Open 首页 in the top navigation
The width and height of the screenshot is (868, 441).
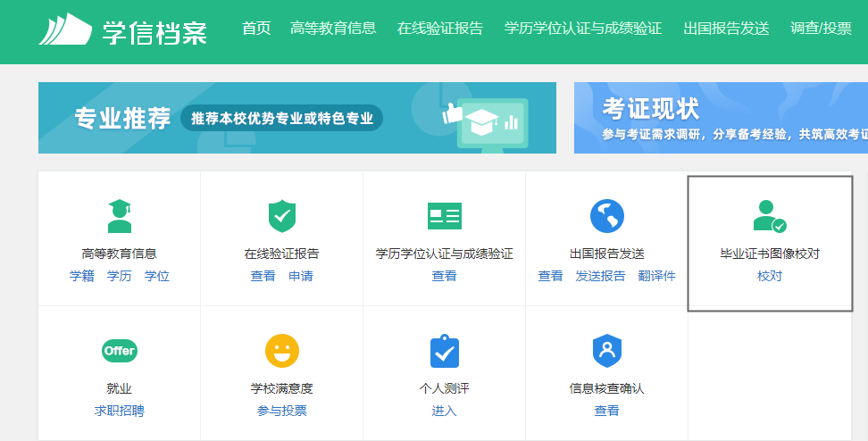point(256,29)
